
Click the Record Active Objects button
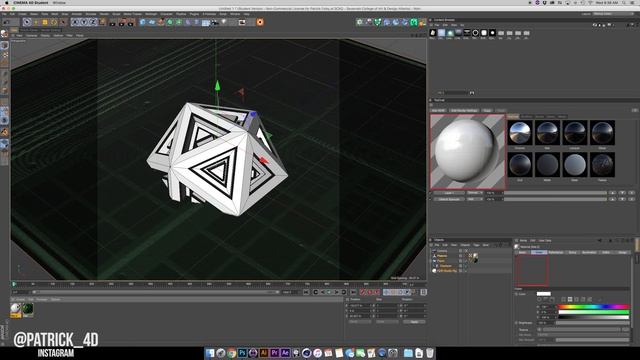pos(362,292)
